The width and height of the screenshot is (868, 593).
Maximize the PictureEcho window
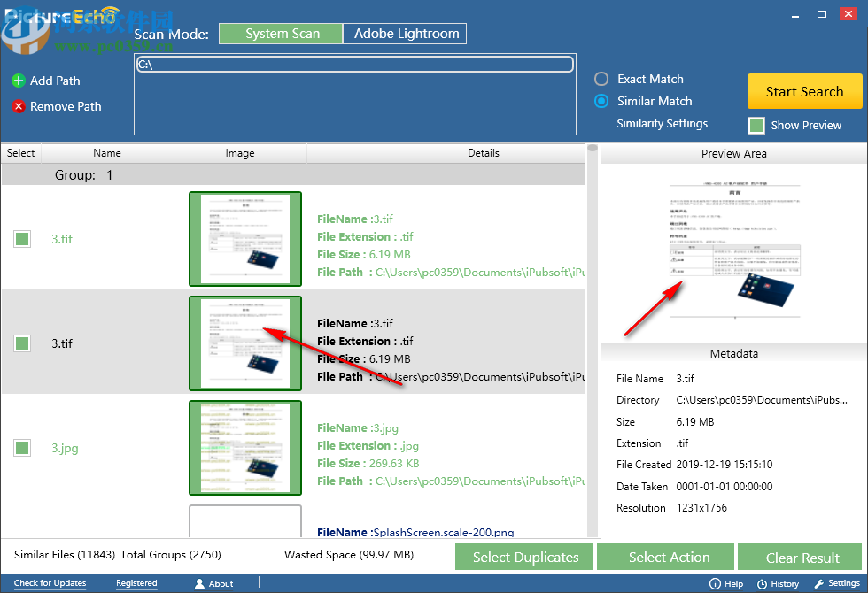coord(822,14)
